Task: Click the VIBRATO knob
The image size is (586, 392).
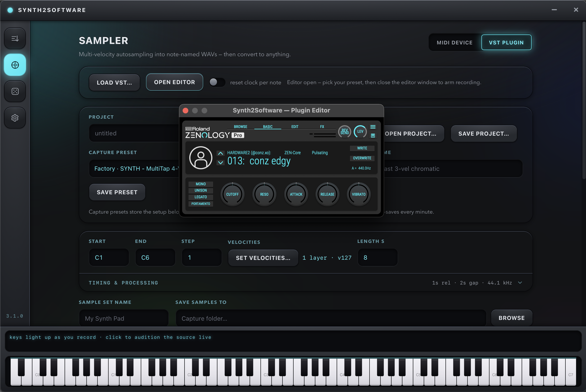Action: click(358, 194)
